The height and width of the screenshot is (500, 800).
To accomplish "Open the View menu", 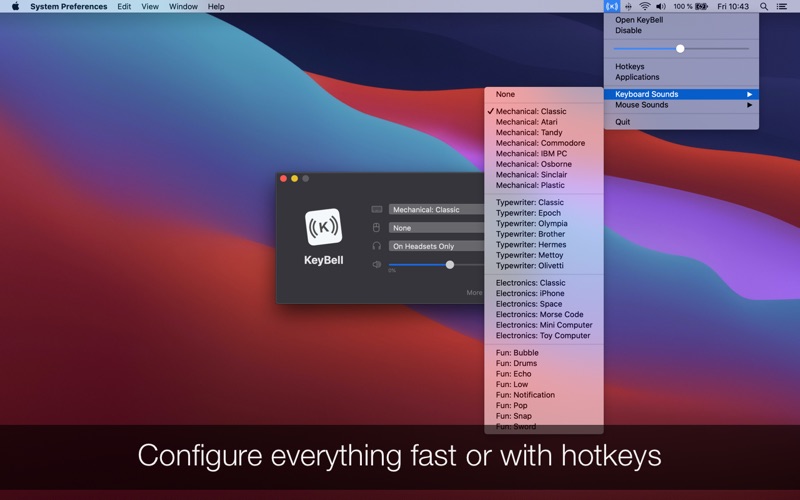I will click(x=150, y=7).
